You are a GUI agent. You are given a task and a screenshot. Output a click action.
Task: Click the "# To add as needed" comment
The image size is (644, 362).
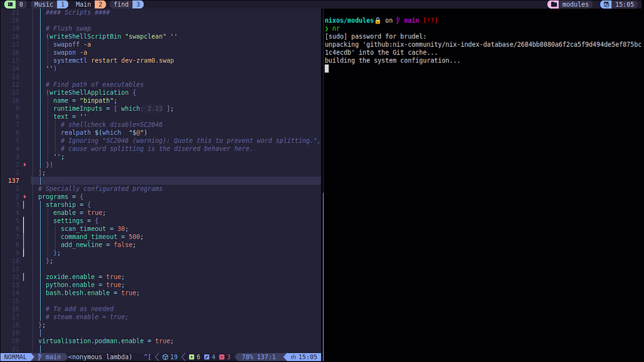coord(79,309)
